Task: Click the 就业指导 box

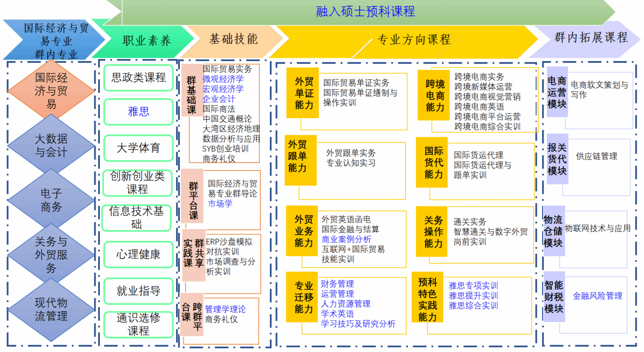Action: (x=138, y=291)
